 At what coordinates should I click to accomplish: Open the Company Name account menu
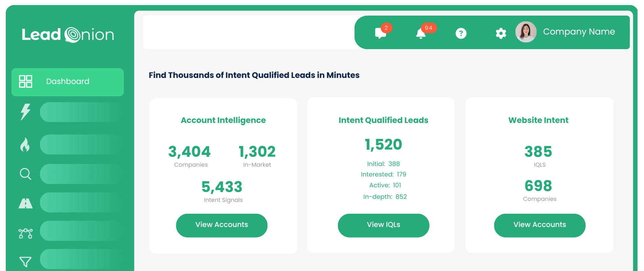579,32
